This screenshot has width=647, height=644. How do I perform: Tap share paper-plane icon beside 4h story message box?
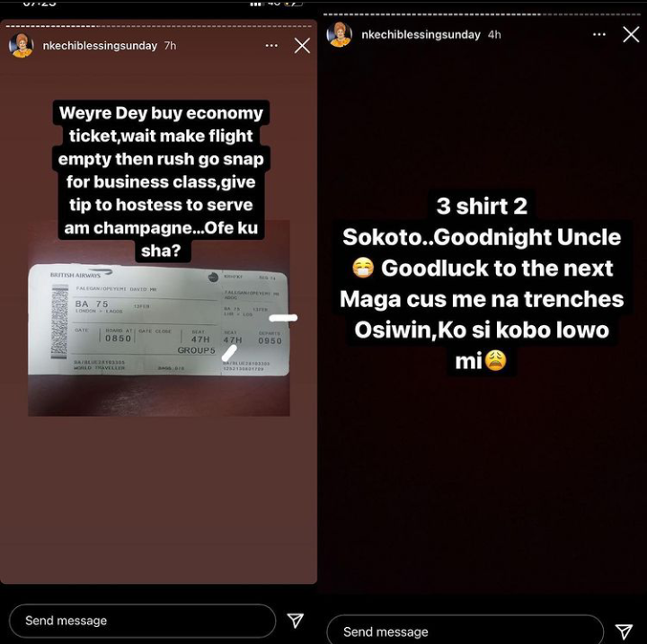tap(624, 631)
